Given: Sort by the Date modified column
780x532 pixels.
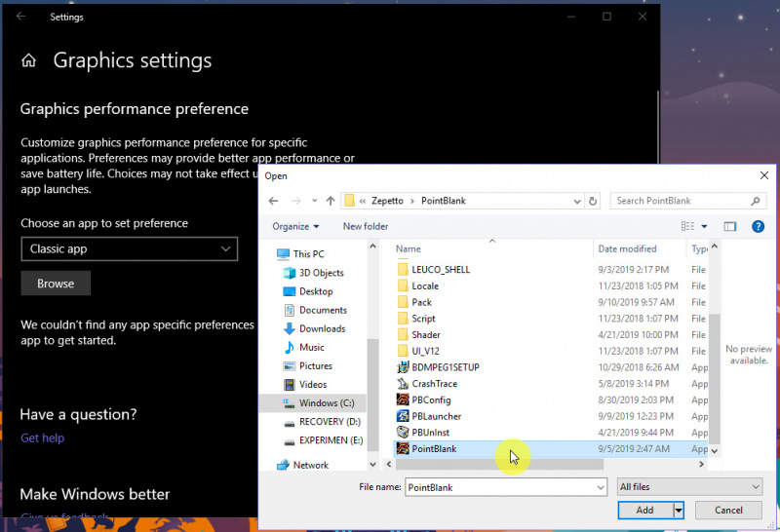Looking at the screenshot, I should [627, 249].
